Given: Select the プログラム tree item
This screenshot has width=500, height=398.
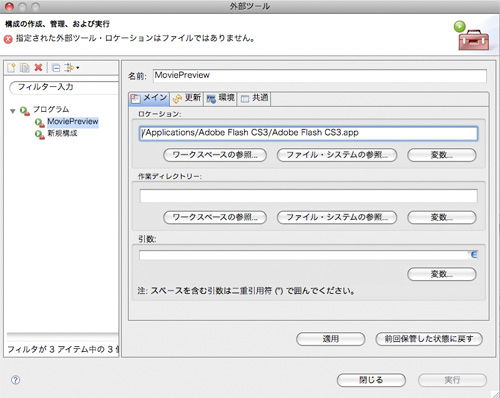Looking at the screenshot, I should pos(51,109).
